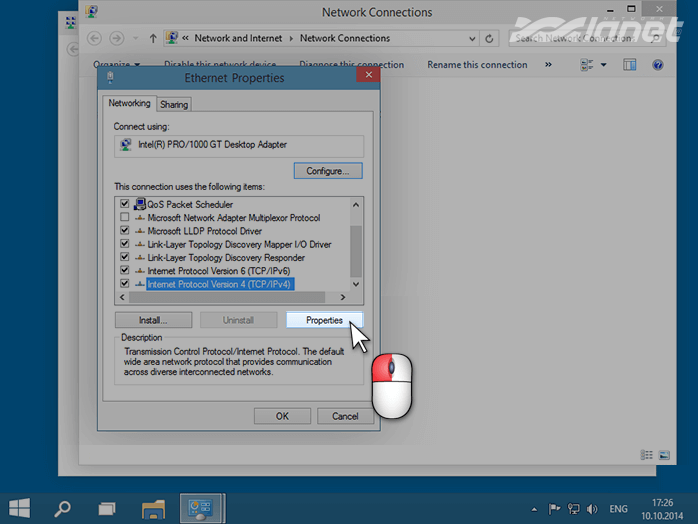Open the Windows Start menu

click(x=21, y=507)
